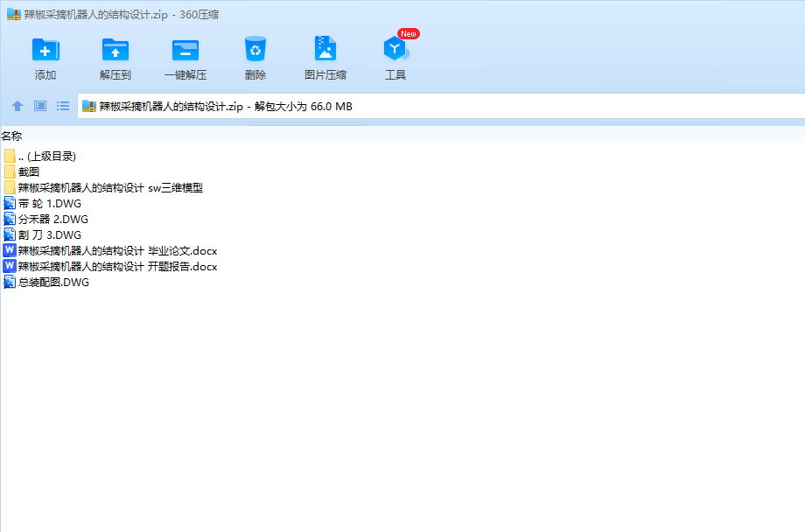Click DWG file icon of 分禾器 2.DWG

pyautogui.click(x=10, y=220)
